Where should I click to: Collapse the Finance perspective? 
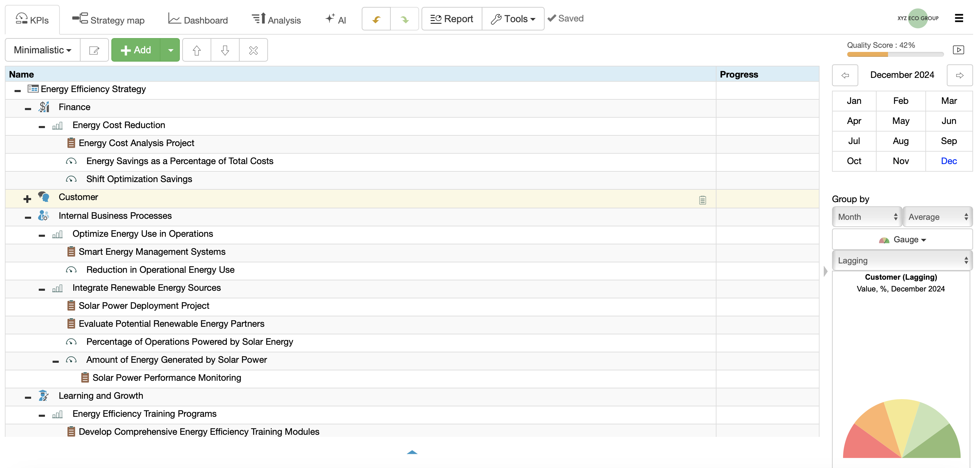click(28, 109)
